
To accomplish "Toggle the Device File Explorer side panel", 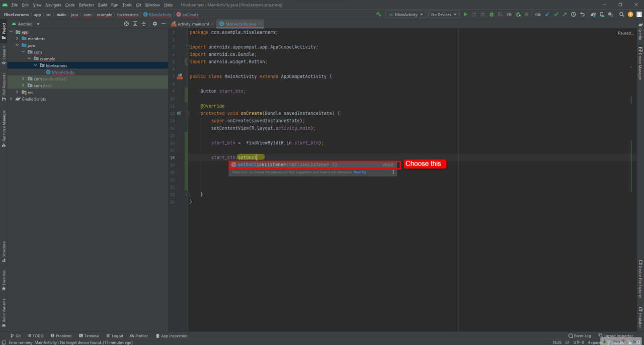I will [640, 279].
